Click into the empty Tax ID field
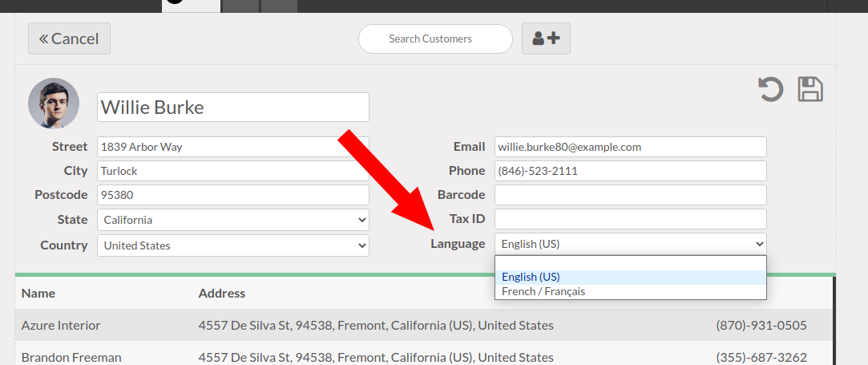Image resolution: width=868 pixels, height=365 pixels. (631, 219)
